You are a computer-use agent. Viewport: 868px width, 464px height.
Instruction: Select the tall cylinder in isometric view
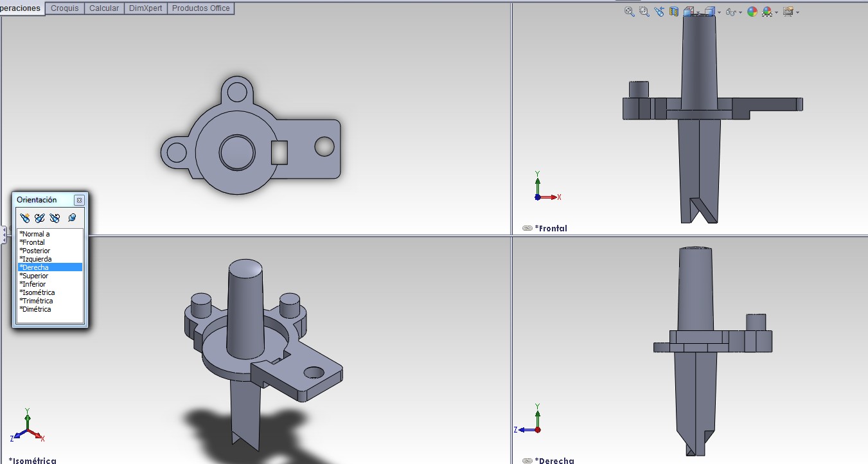tap(245, 308)
